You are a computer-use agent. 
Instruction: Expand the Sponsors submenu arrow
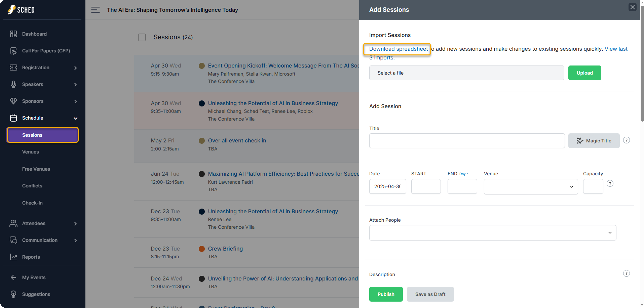76,101
